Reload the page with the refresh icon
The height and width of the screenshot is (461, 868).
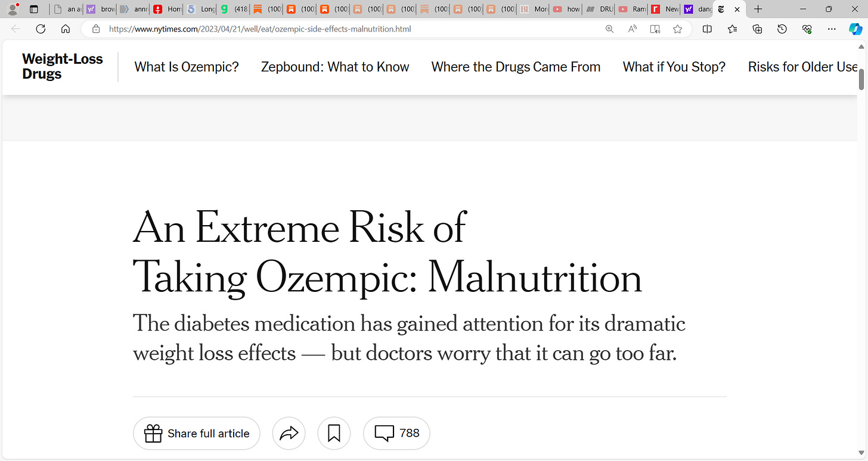(x=41, y=29)
